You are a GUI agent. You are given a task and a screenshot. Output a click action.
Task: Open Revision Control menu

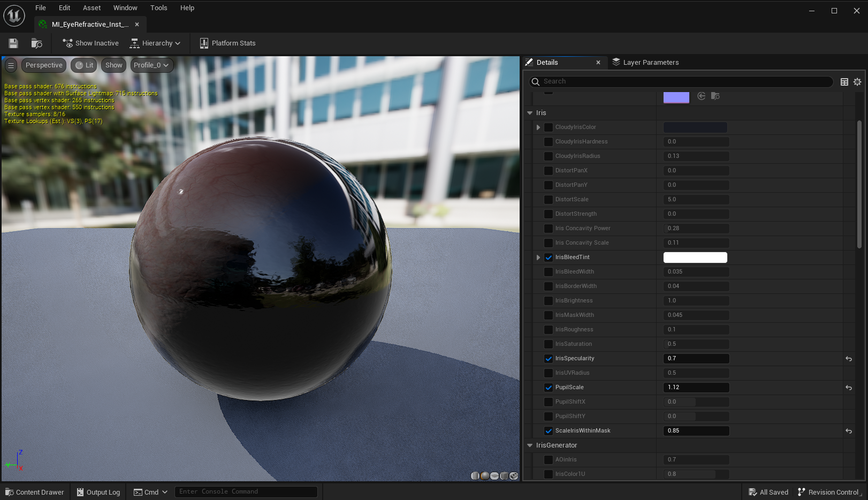point(829,492)
